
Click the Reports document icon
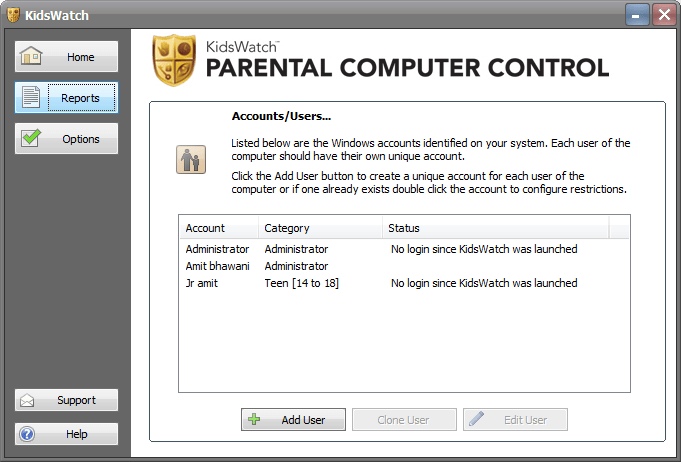pyautogui.click(x=31, y=97)
